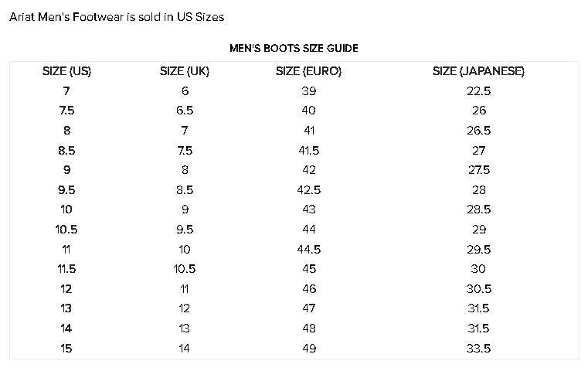The width and height of the screenshot is (588, 378).
Task: Click UK size 14 cell
Action: click(x=184, y=349)
